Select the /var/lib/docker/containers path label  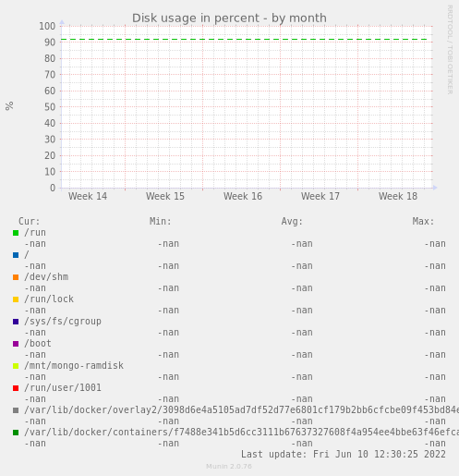[241, 433]
